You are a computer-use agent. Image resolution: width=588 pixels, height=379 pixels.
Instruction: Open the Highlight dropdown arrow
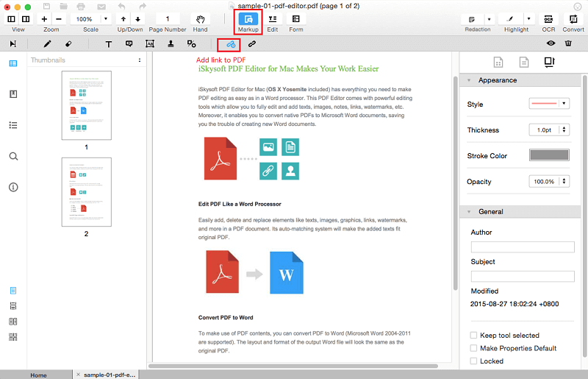pyautogui.click(x=528, y=19)
